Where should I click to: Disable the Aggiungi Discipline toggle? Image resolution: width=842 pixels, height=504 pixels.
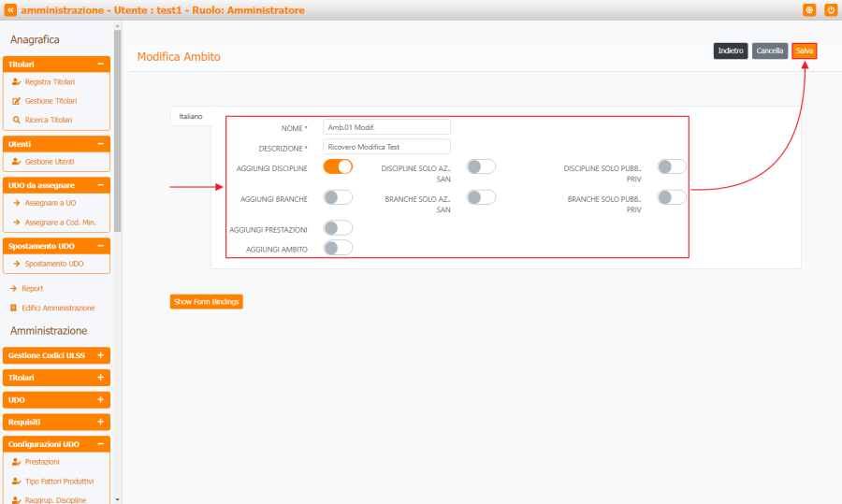point(338,166)
